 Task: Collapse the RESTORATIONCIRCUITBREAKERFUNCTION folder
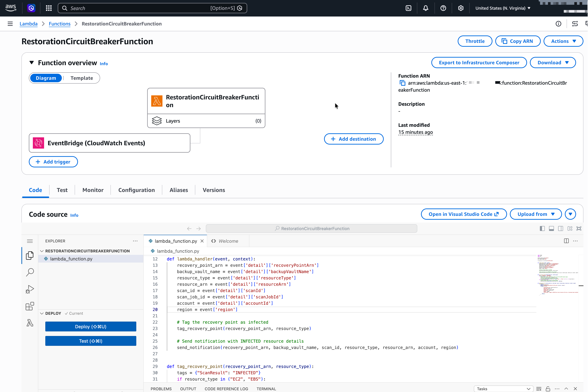[42, 251]
